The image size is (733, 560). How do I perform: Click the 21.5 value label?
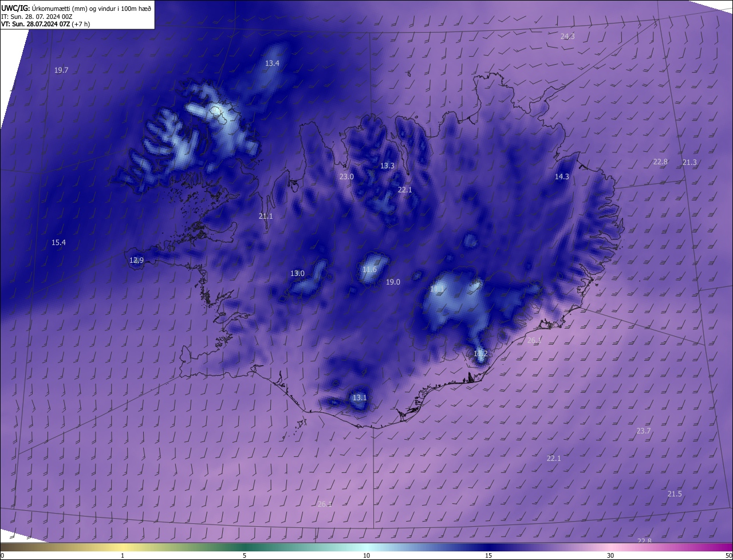pyautogui.click(x=675, y=494)
